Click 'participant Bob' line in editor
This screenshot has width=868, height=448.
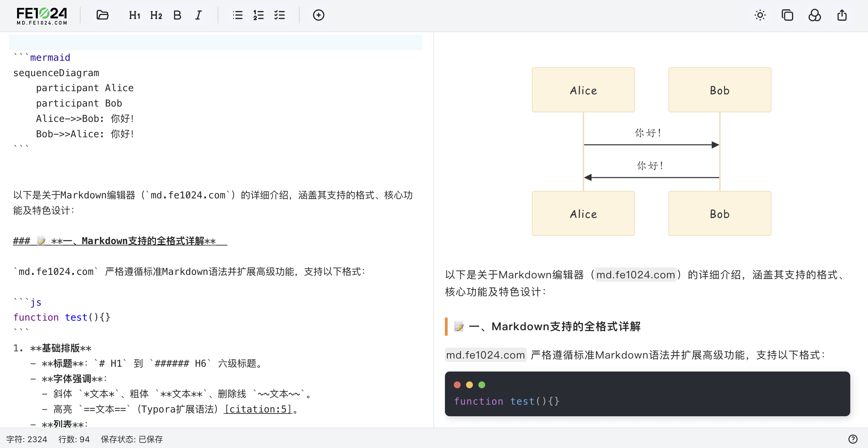pos(79,103)
